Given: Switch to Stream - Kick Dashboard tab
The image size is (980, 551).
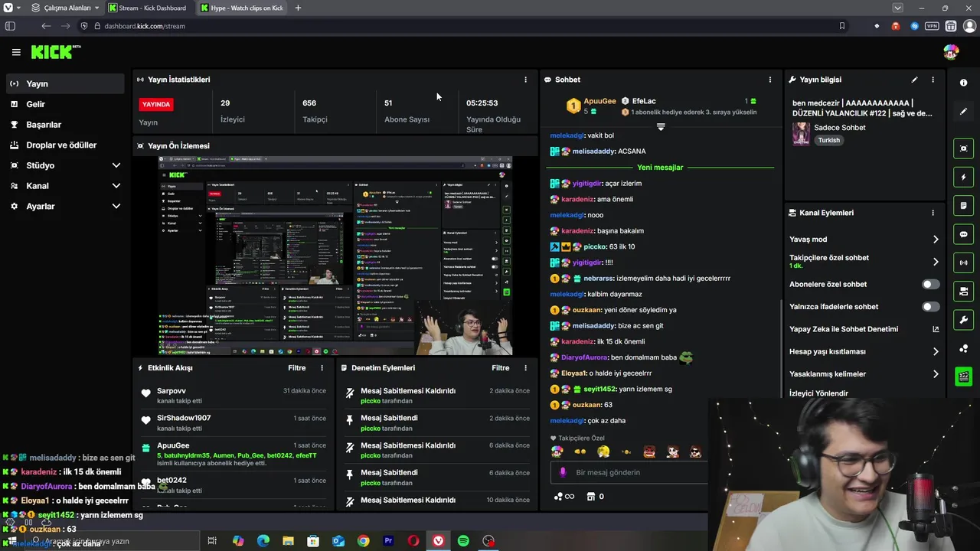Looking at the screenshot, I should coord(149,8).
